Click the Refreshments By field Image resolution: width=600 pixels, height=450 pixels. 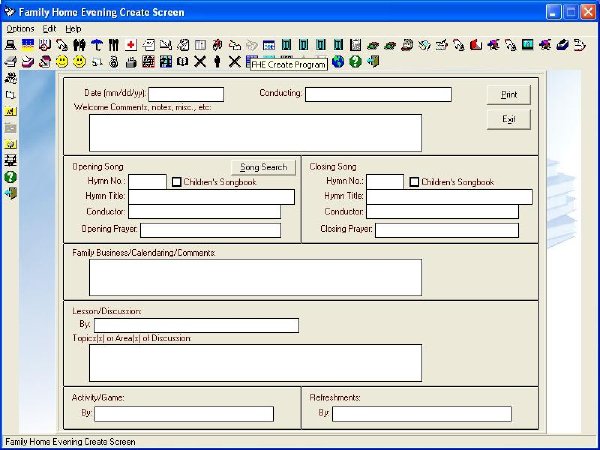tap(422, 414)
